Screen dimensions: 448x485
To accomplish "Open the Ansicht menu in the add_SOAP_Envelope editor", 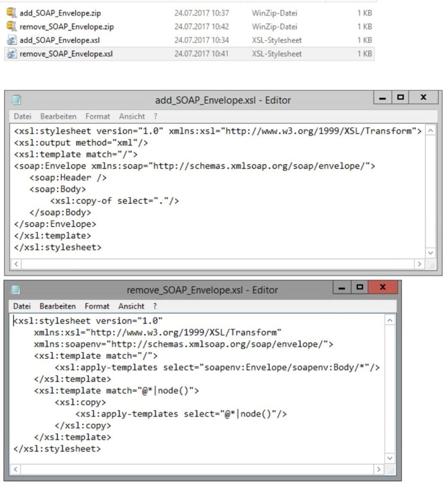I will [131, 116].
